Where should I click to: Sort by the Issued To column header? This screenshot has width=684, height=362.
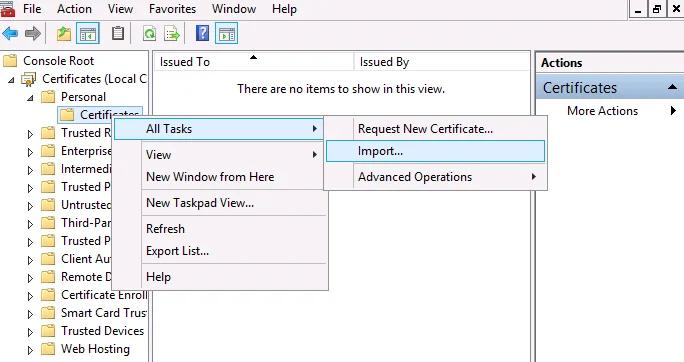pos(254,62)
